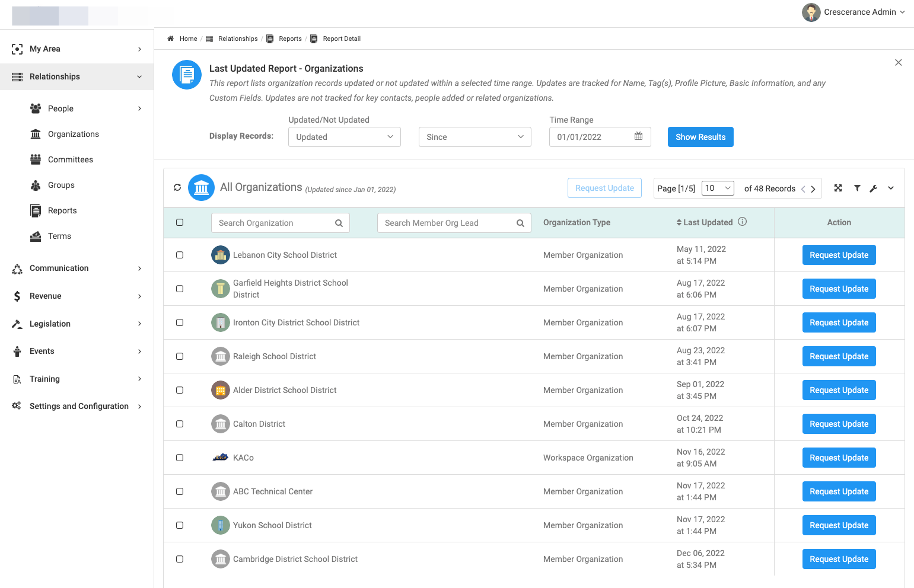The height and width of the screenshot is (588, 914).
Task: Check the Yukon School District row
Action: [180, 525]
